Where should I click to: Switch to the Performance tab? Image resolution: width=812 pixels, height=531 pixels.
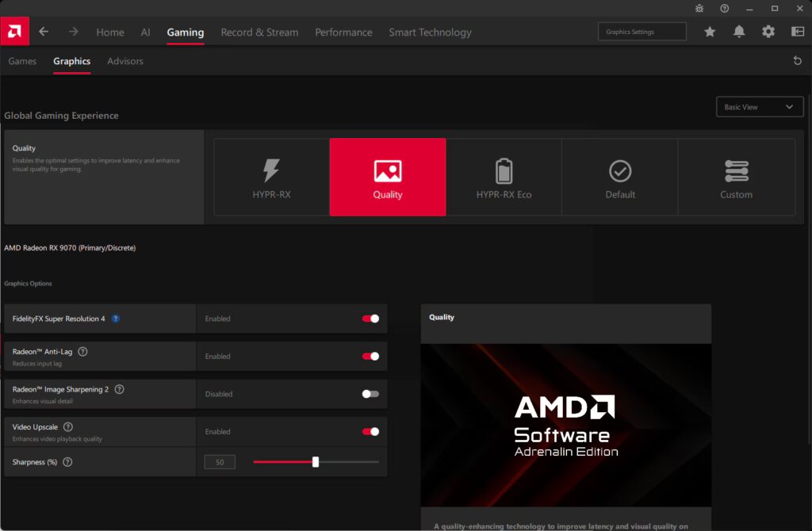[343, 32]
